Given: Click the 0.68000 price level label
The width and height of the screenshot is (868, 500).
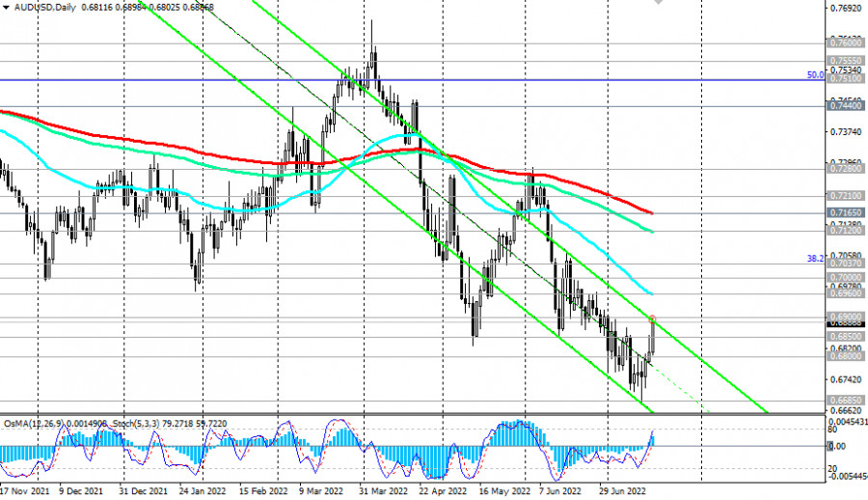Looking at the screenshot, I should point(845,356).
